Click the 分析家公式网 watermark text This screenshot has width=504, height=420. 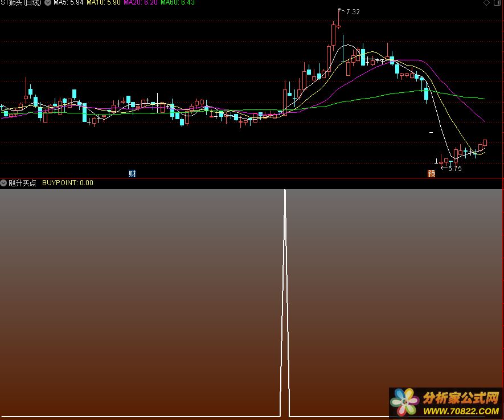coord(460,397)
